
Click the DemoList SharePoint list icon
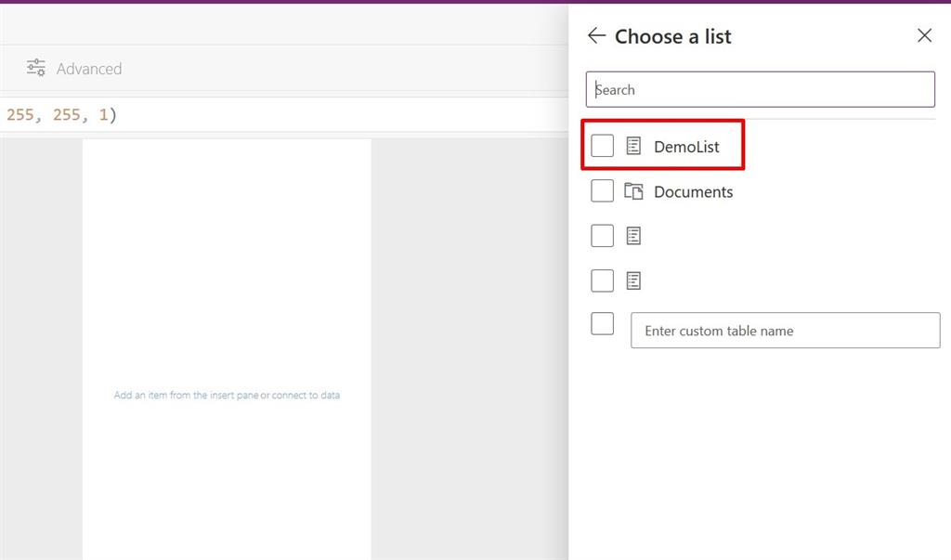click(x=632, y=145)
